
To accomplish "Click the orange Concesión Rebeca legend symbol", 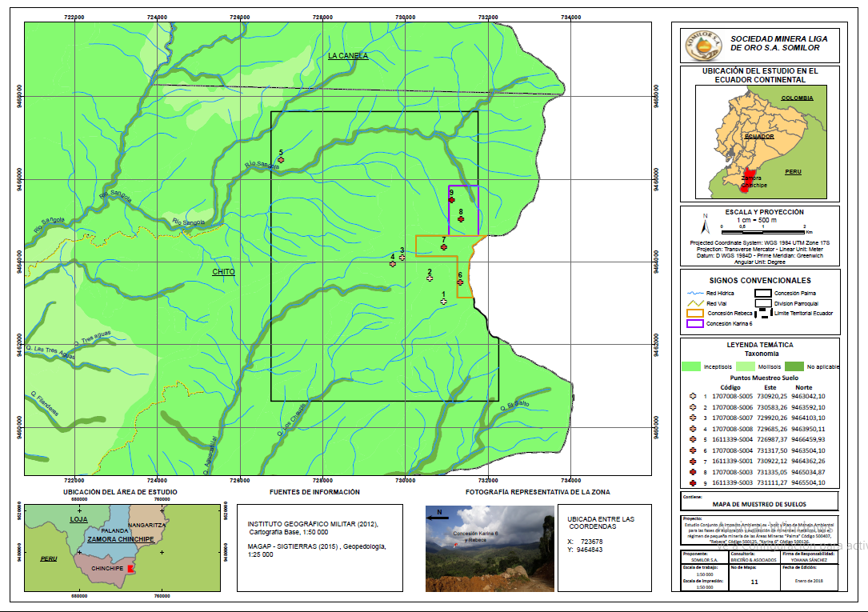I will (694, 313).
